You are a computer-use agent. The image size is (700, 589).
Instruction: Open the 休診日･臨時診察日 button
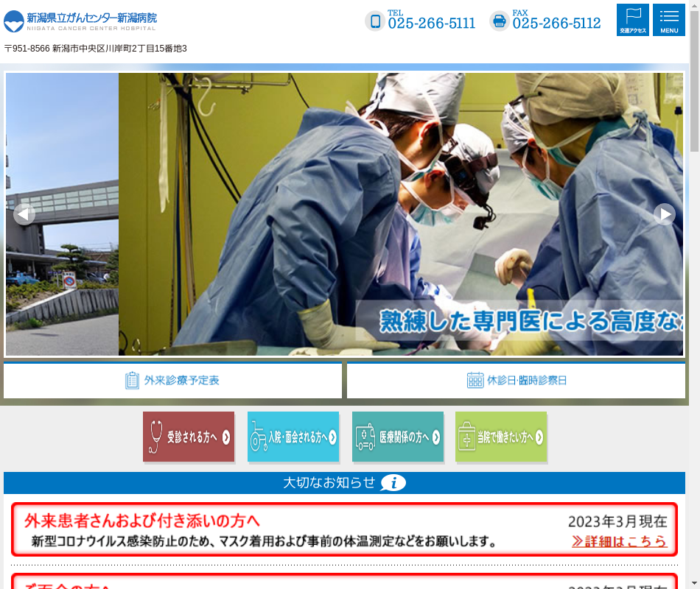[516, 380]
